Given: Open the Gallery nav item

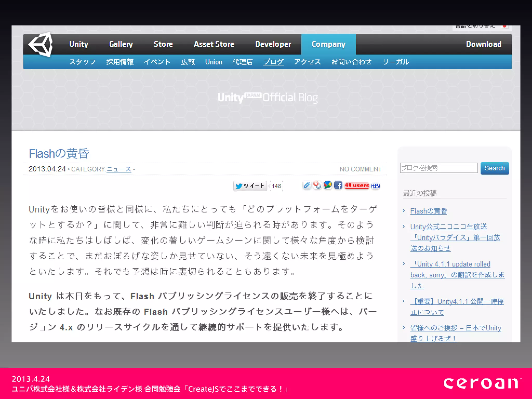Looking at the screenshot, I should pyautogui.click(x=121, y=44).
